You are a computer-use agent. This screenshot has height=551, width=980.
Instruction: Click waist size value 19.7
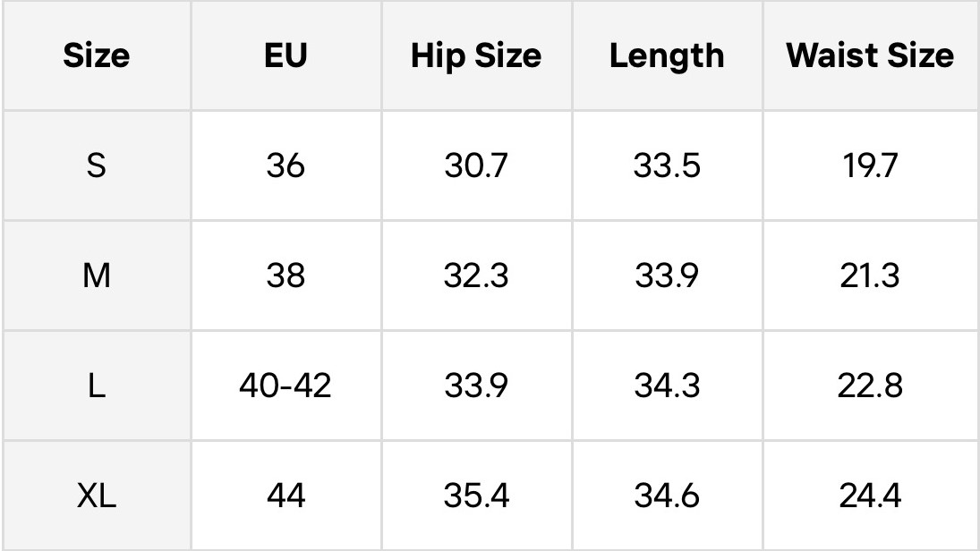870,165
